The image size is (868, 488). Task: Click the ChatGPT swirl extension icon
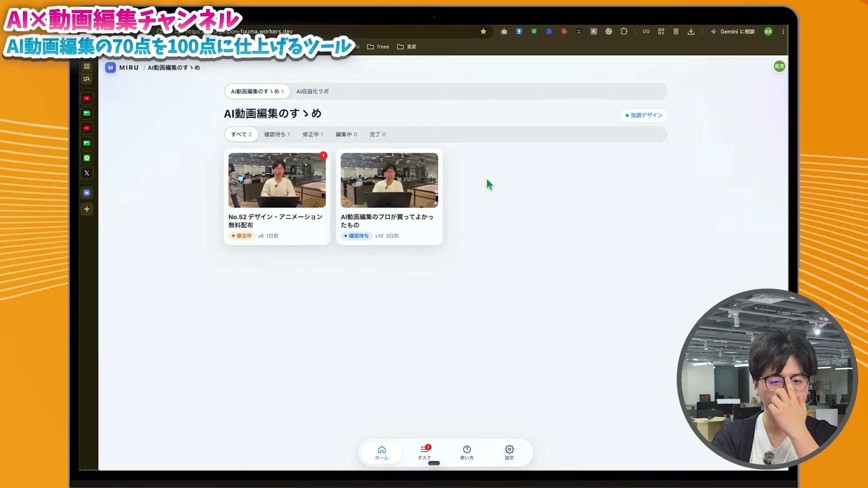pyautogui.click(x=609, y=31)
